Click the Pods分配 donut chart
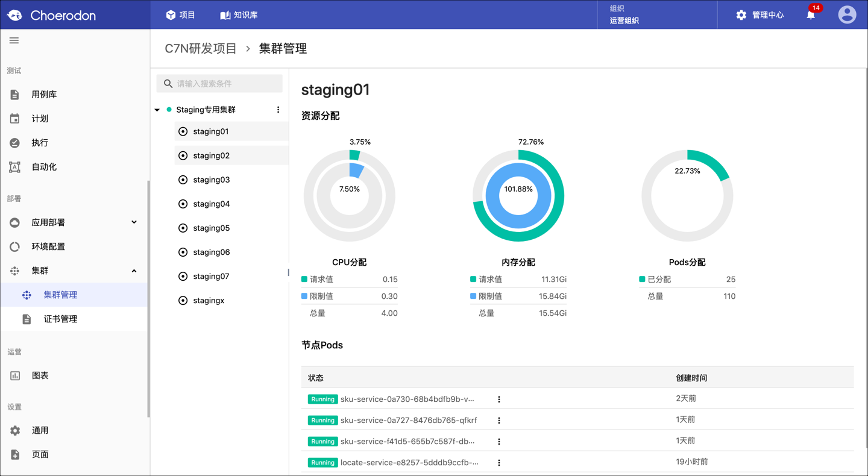Viewport: 868px width, 476px height. pos(687,196)
